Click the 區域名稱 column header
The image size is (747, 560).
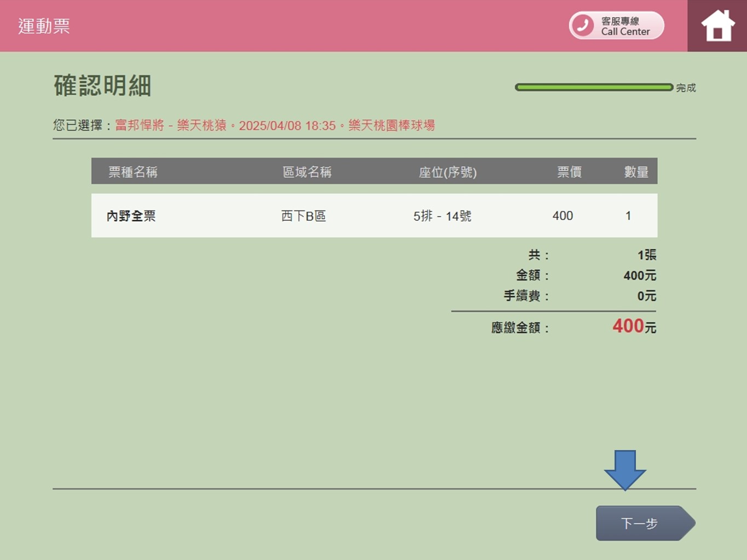click(x=307, y=172)
